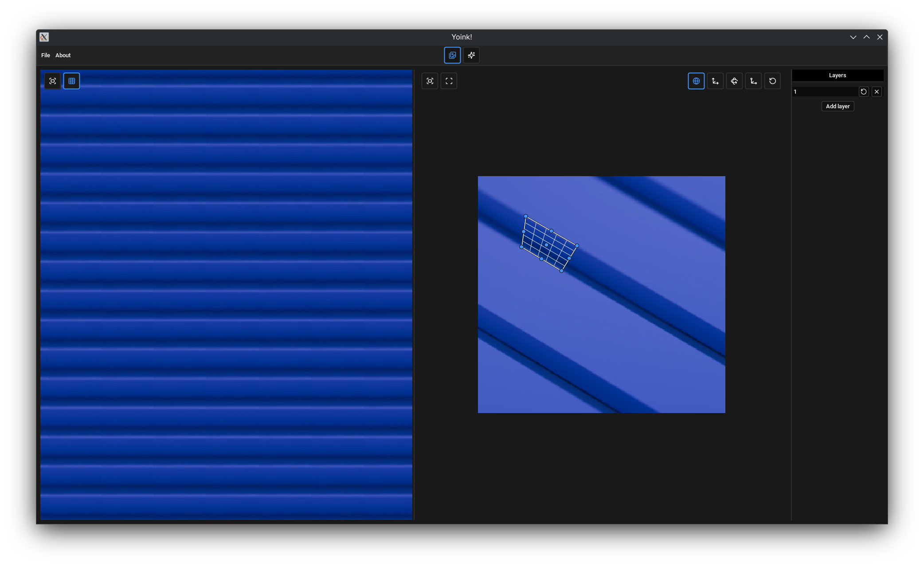The image size is (924, 567).
Task: Select the translate axes arrow tool
Action: 715,81
